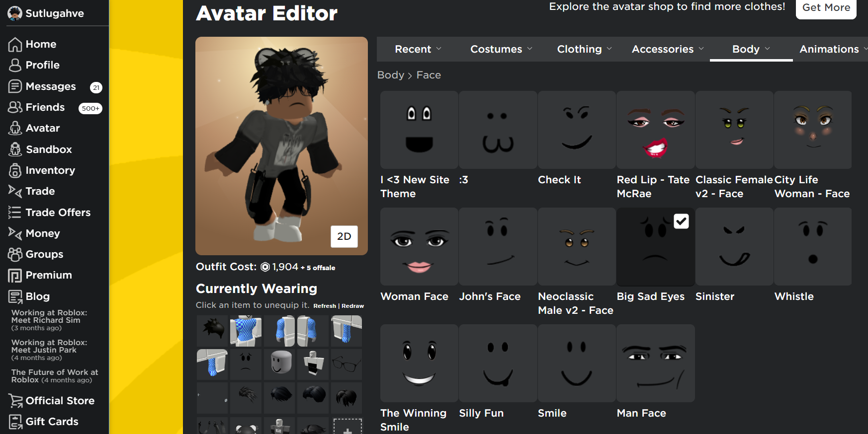Open Gift Cards in sidebar
The width and height of the screenshot is (868, 434).
pyautogui.click(x=43, y=422)
